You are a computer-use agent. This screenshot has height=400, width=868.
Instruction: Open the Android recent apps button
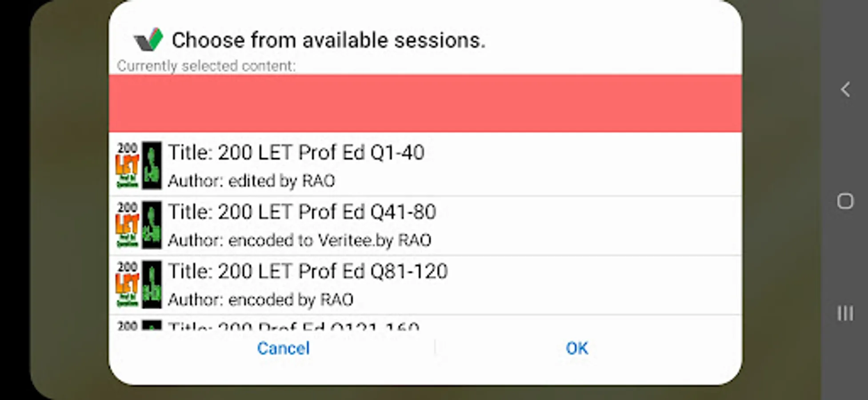tap(845, 313)
